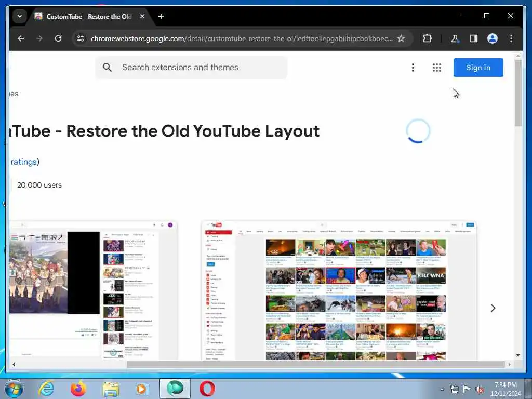532x399 pixels.
Task: Open the ratings link
Action: (23, 162)
